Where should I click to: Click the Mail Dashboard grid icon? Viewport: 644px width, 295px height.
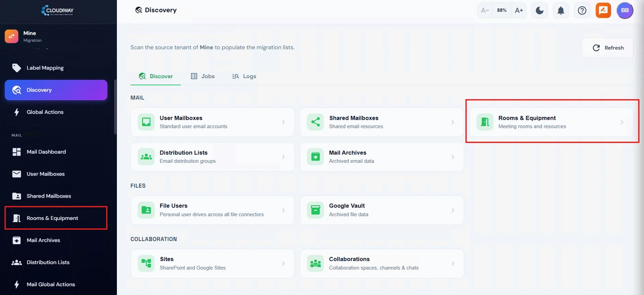tap(17, 152)
